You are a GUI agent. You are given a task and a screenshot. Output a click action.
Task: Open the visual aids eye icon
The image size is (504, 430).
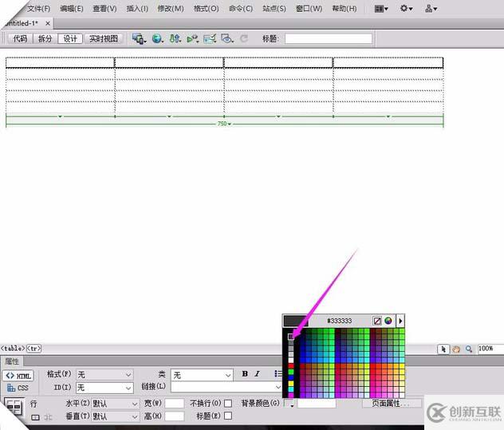(227, 39)
